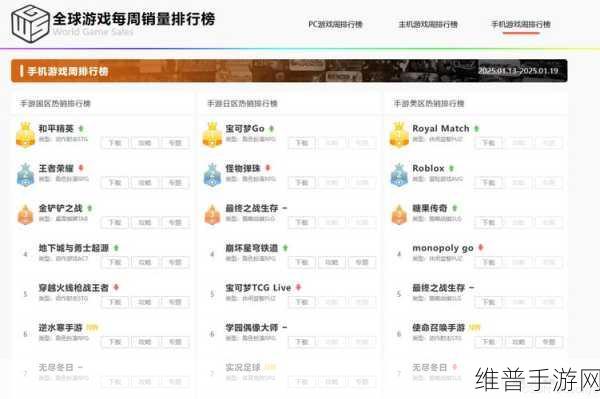
Task: Click the green up arrow next to Royal Match
Action: tap(476, 129)
